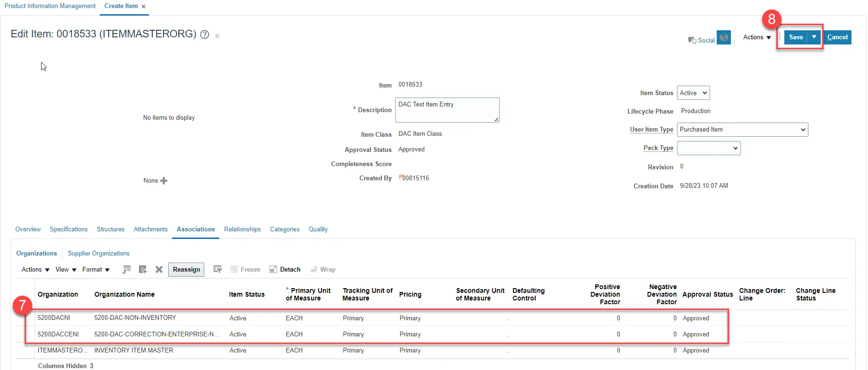Click the Created By flag icon
The image size is (868, 370).
pos(400,177)
